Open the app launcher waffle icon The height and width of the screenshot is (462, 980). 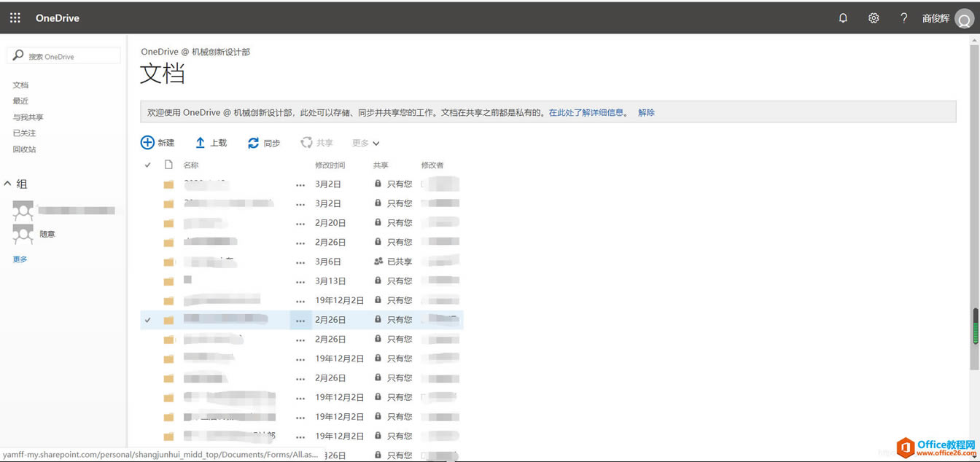coord(15,18)
